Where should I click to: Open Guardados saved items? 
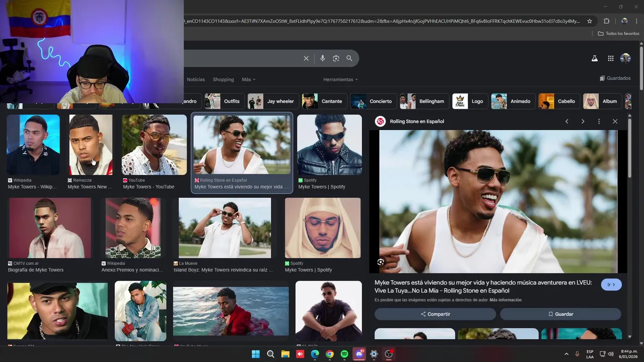[615, 78]
